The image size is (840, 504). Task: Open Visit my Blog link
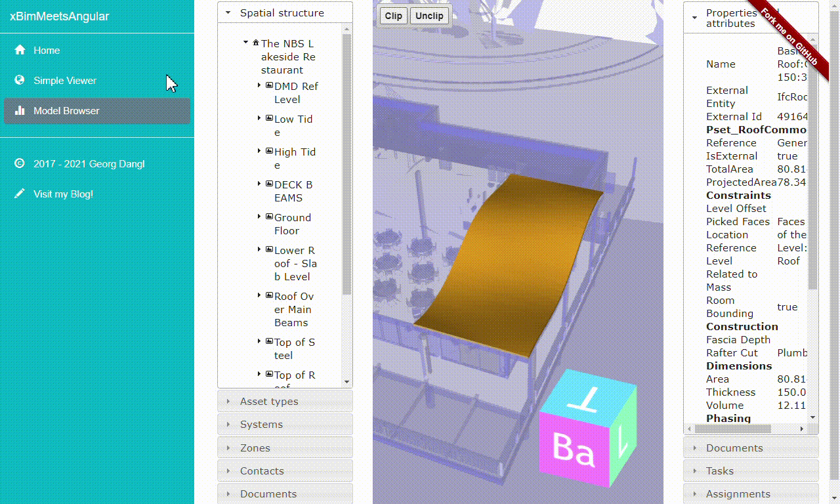[x=97, y=194]
